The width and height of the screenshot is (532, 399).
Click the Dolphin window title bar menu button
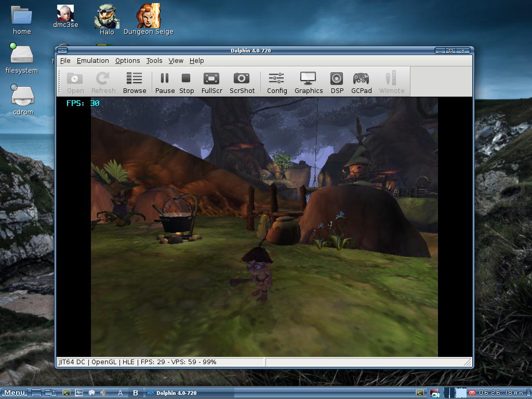coord(62,50)
